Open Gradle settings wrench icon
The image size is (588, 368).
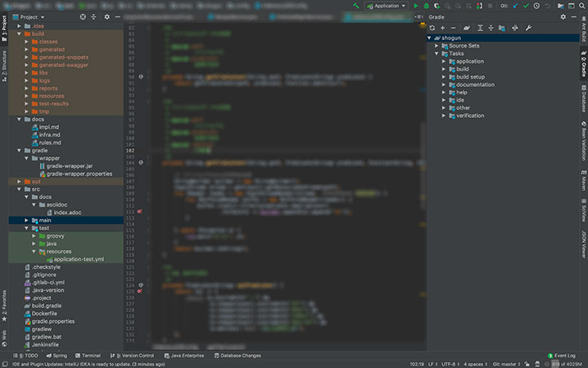(x=528, y=27)
